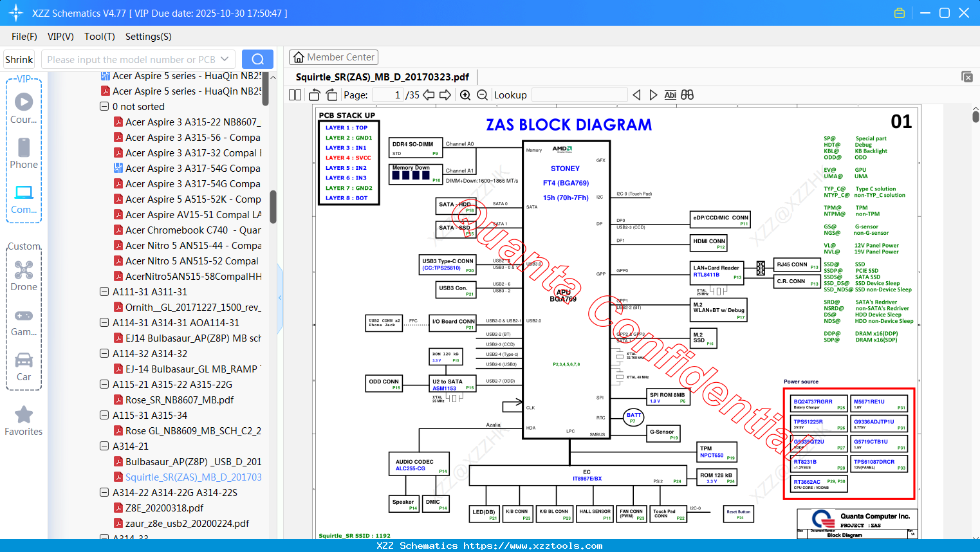Image resolution: width=980 pixels, height=552 pixels.
Task: Open the Phone category in sidebar
Action: point(24,153)
